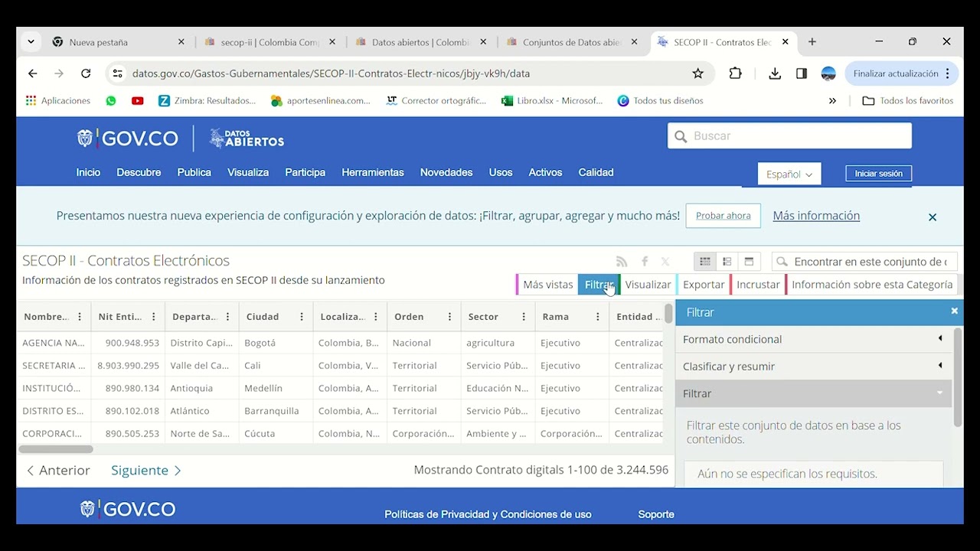Viewport: 980px width, 551px height.
Task: Dismiss the new data experience banner
Action: (x=933, y=217)
